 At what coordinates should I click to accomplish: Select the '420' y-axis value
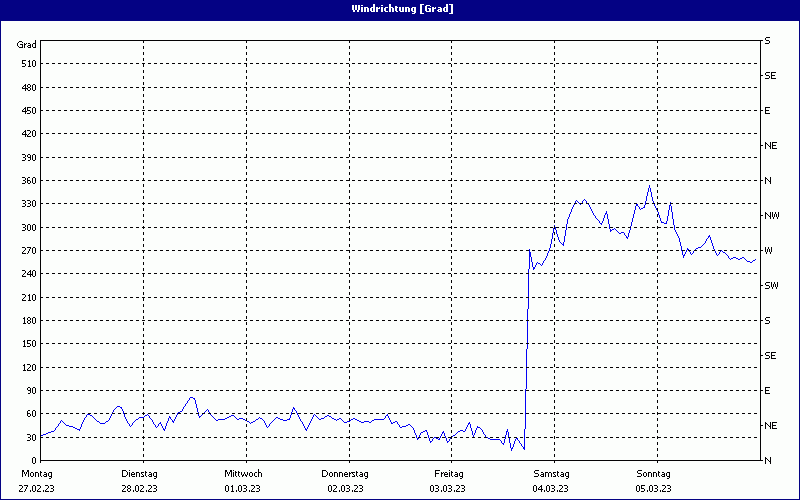point(29,134)
